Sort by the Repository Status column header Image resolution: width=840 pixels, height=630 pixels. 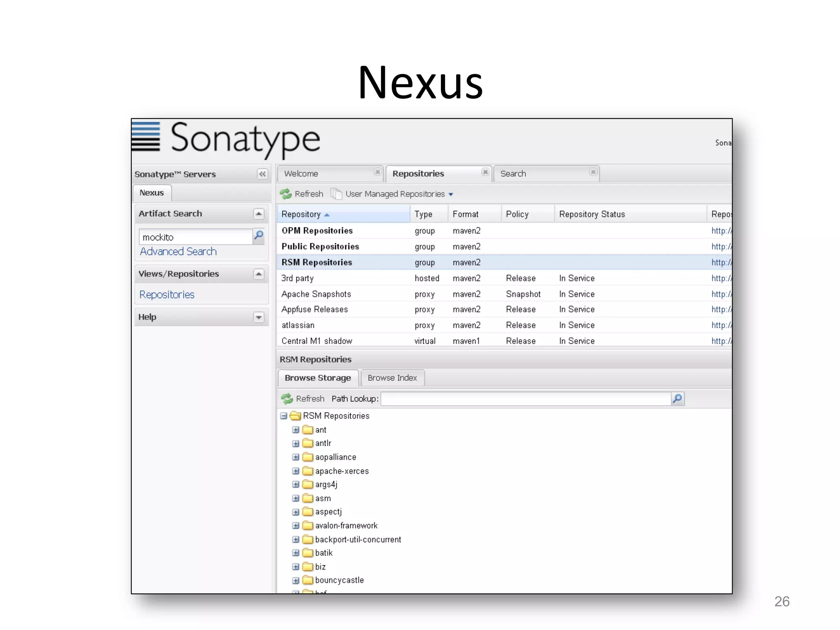631,214
